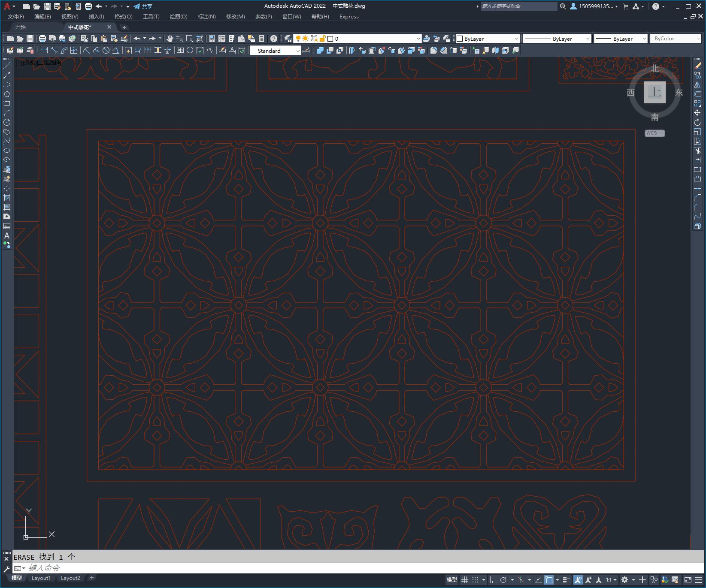Image resolution: width=706 pixels, height=588 pixels.
Task: Toggle polar tracking in status bar
Action: point(504,580)
